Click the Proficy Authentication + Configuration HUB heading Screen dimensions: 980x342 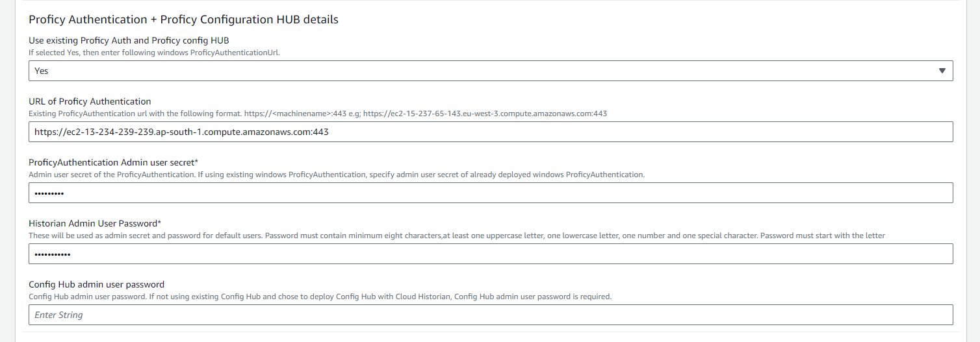point(183,19)
